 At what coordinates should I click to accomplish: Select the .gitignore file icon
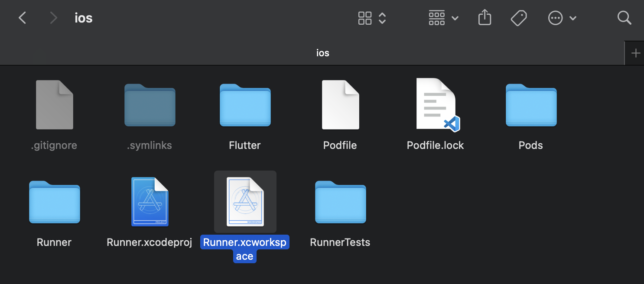click(x=54, y=105)
